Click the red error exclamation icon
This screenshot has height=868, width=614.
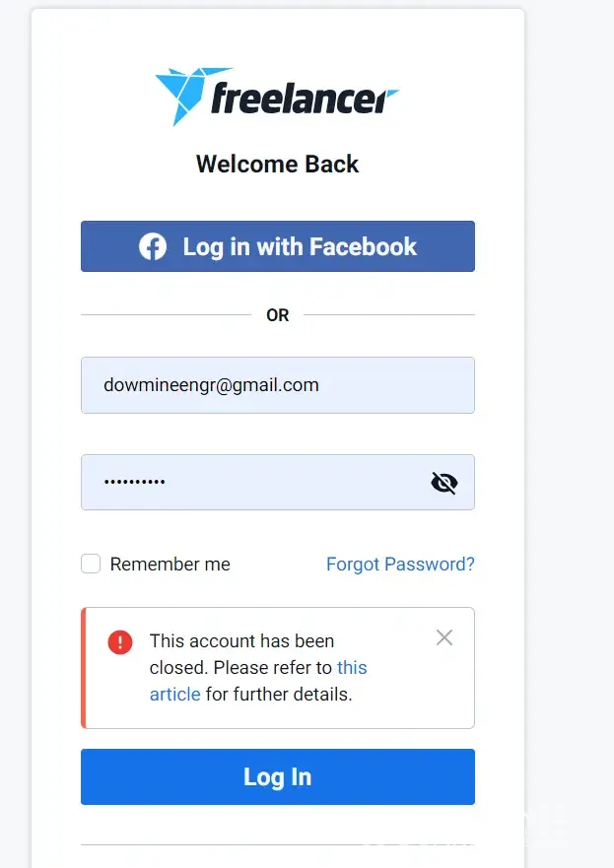120,642
